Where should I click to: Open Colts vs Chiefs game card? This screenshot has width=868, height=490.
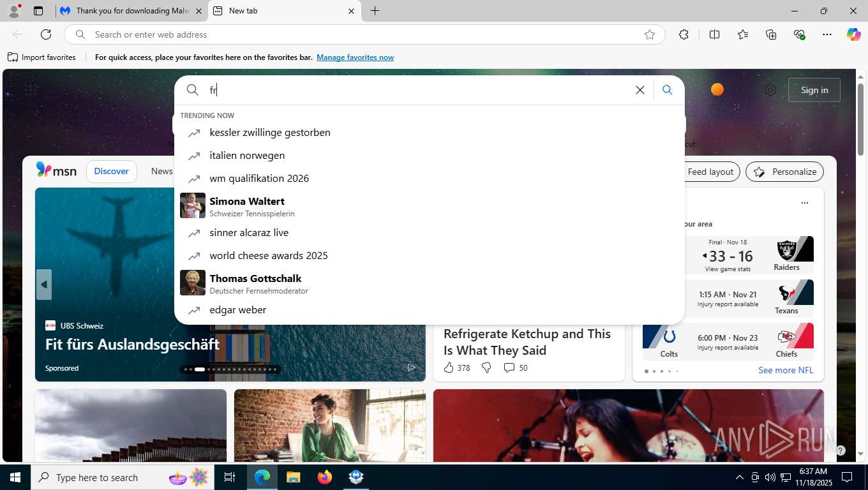coord(728,341)
